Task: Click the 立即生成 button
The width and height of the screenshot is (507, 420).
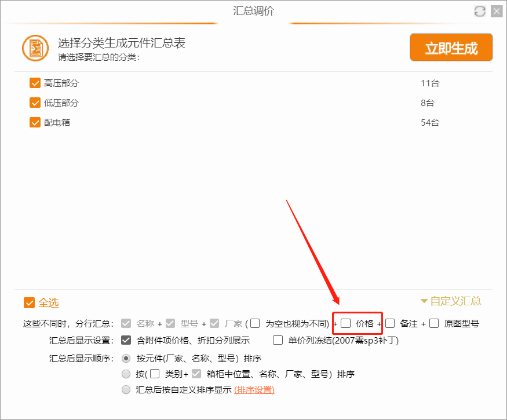Action: click(451, 47)
